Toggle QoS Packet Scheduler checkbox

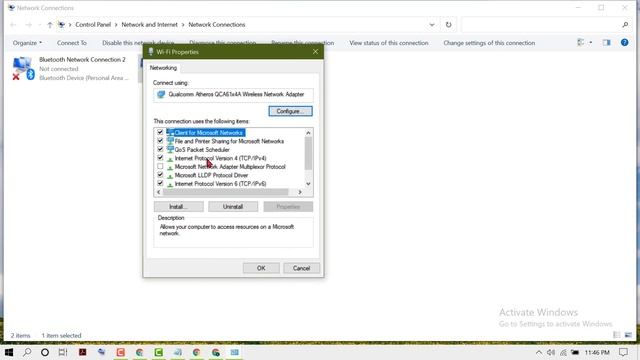pyautogui.click(x=160, y=149)
